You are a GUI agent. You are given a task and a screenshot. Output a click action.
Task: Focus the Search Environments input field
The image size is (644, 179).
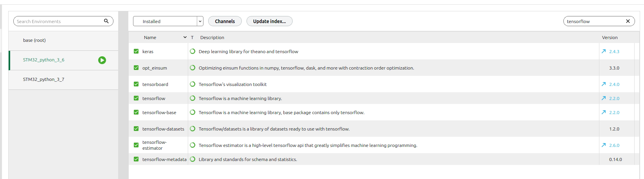tap(59, 21)
